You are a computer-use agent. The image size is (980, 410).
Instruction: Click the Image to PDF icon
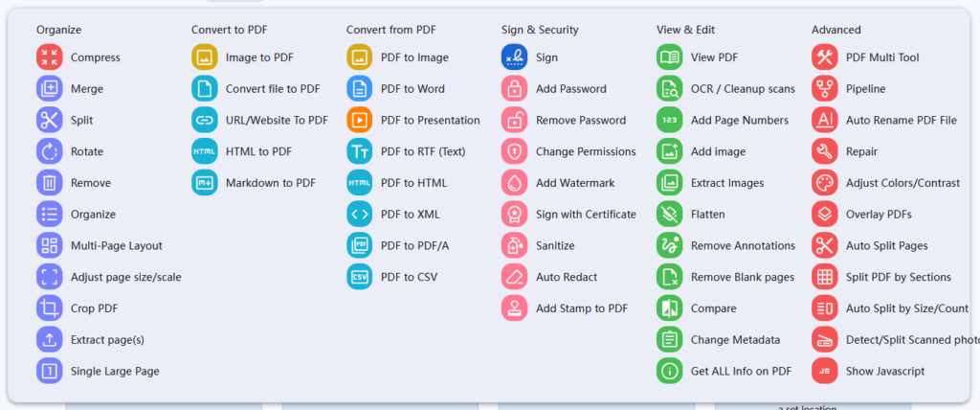click(204, 57)
